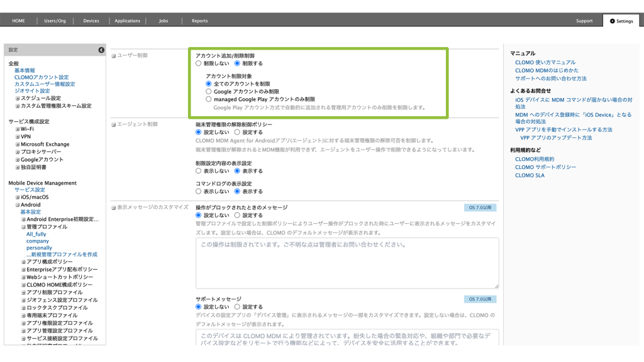Screen dimensions: 644x362
Task: Collapse the ユーザー制御 section icon
Action: tap(114, 56)
